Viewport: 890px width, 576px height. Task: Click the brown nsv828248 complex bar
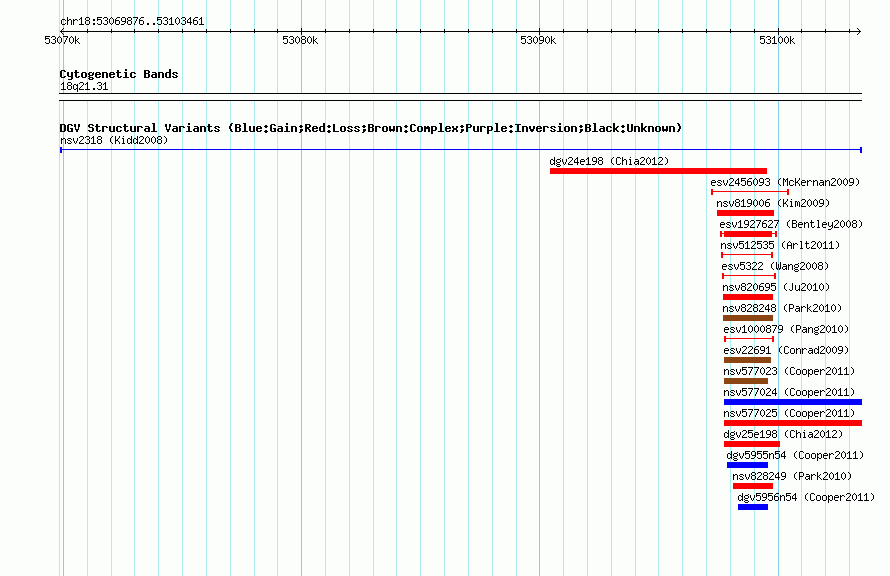(748, 318)
